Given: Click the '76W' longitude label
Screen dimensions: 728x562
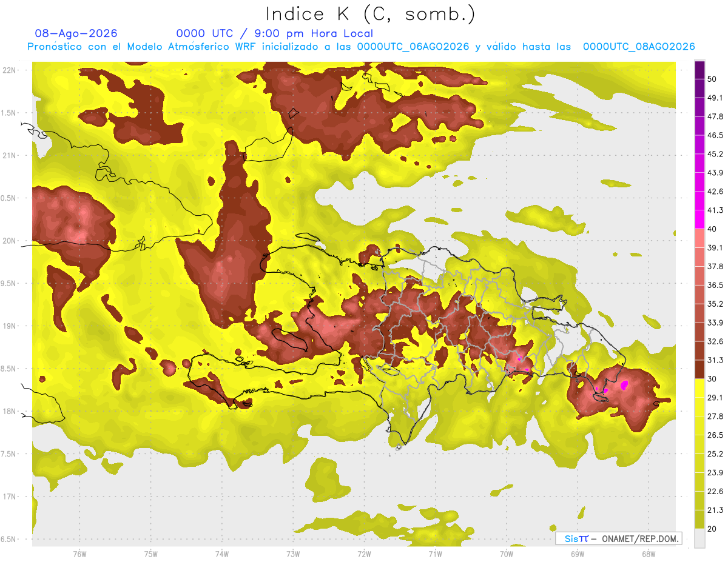Looking at the screenshot, I should click(x=79, y=554).
